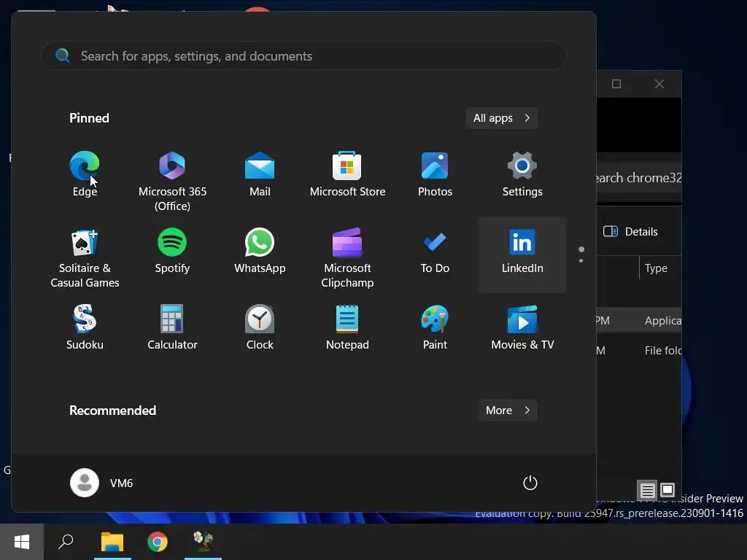This screenshot has height=560, width=747.
Task: Select the Application row in File Explorer
Action: [639, 321]
